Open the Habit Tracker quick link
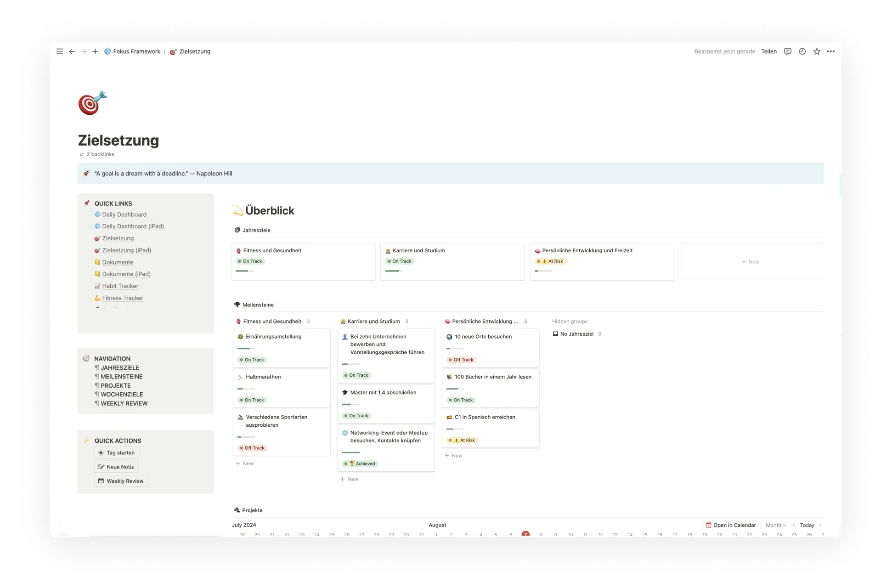Screen dimensions: 886x588 pos(120,286)
